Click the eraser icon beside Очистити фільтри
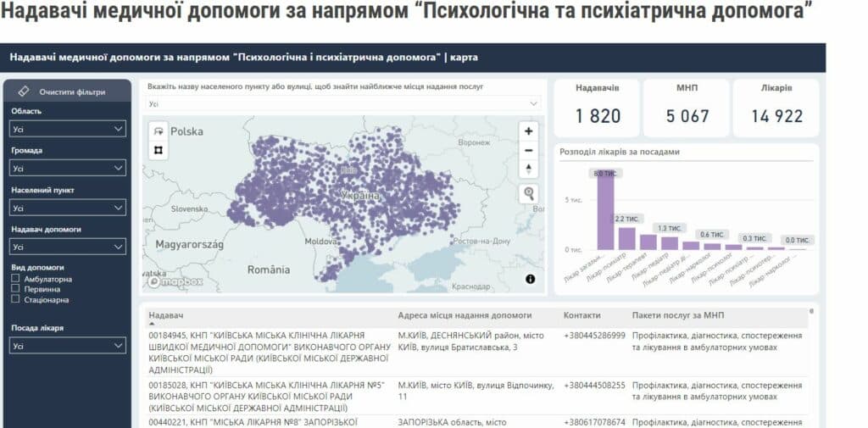The width and height of the screenshot is (868, 428). click(x=24, y=92)
